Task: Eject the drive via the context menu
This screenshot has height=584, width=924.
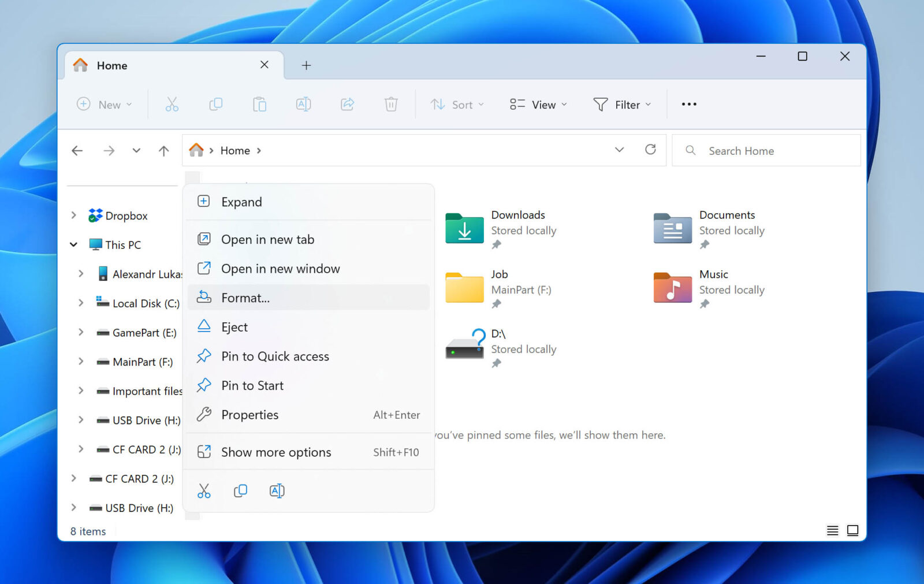Action: pos(233,326)
